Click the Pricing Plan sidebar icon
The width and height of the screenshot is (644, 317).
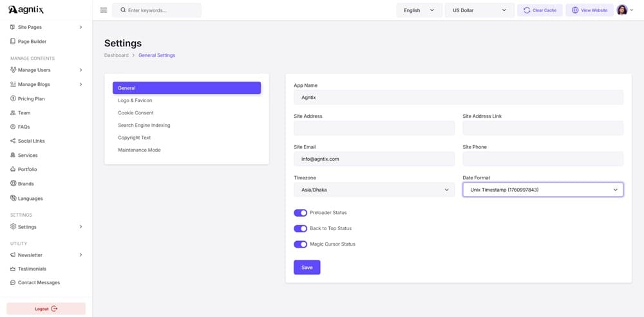tap(13, 98)
